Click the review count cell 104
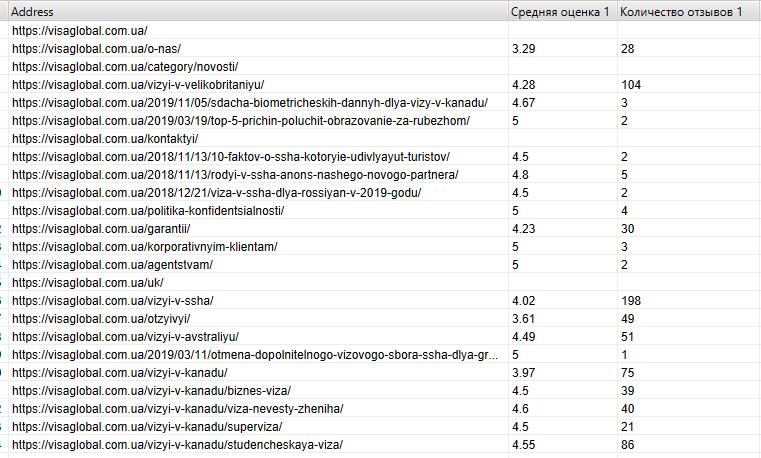The width and height of the screenshot is (761, 458). coord(630,85)
